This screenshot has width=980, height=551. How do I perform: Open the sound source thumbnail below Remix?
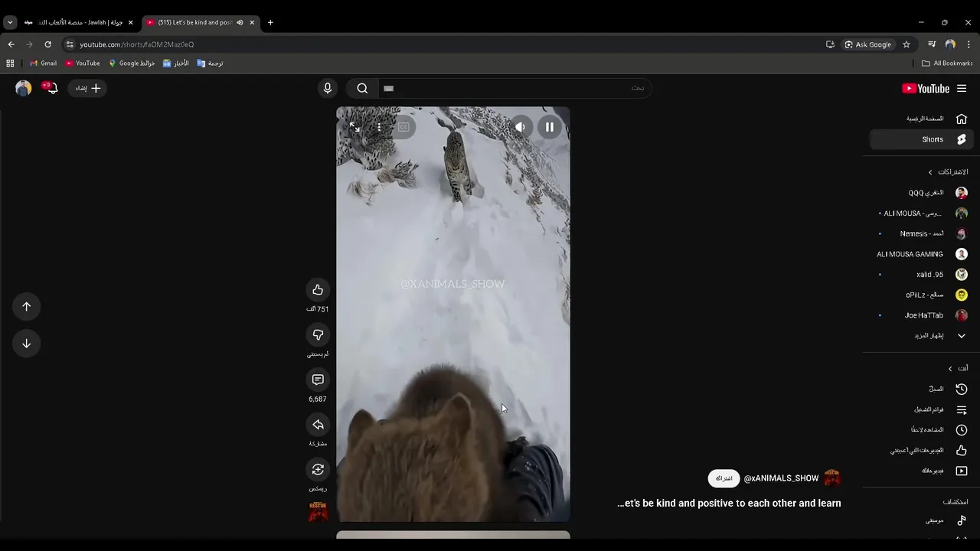coord(318,511)
